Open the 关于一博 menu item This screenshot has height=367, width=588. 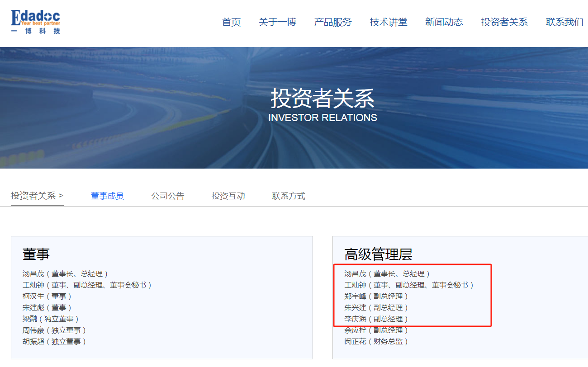pyautogui.click(x=277, y=22)
